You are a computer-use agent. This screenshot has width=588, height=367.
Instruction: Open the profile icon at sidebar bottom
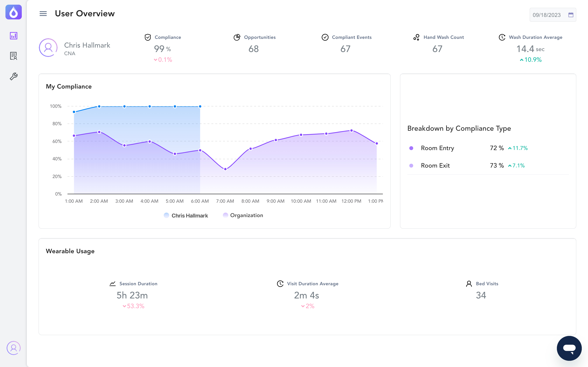14,348
